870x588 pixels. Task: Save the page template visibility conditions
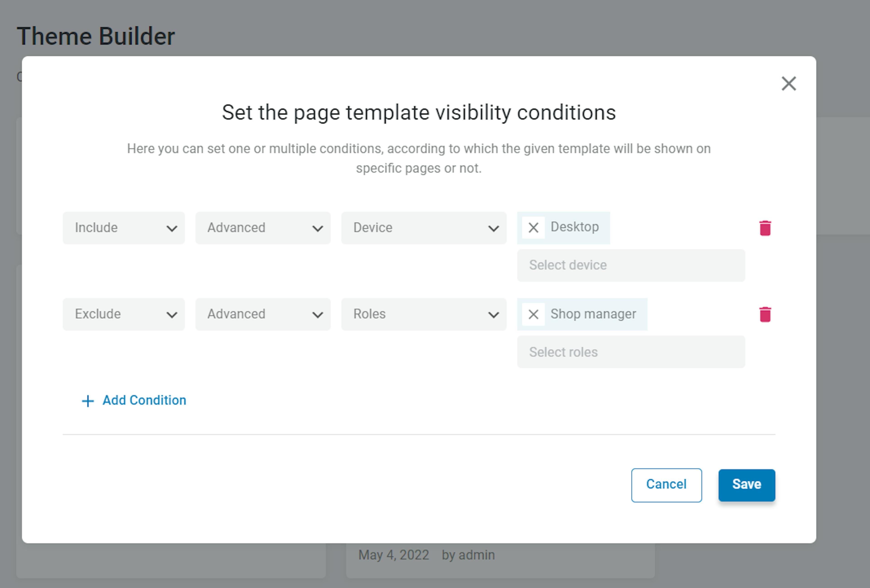[x=747, y=485]
